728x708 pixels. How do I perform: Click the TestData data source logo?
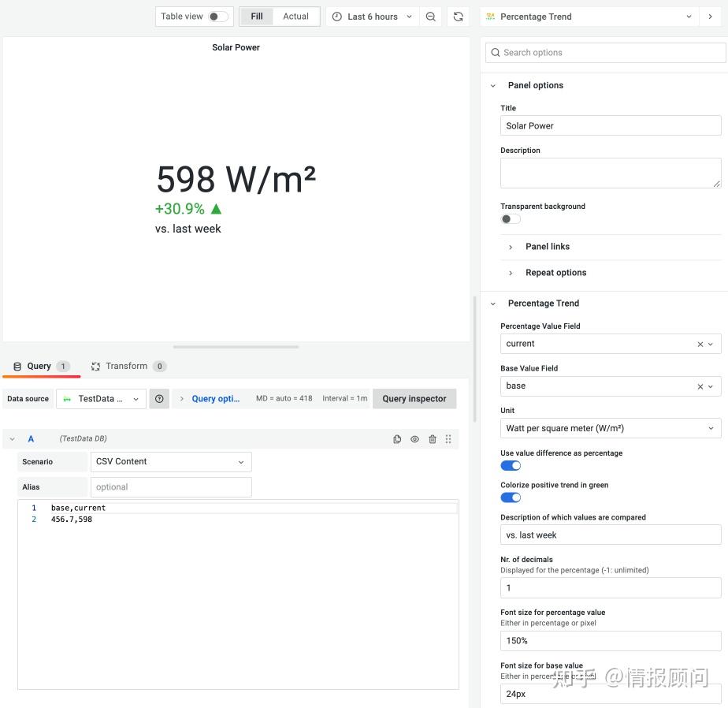tap(67, 399)
